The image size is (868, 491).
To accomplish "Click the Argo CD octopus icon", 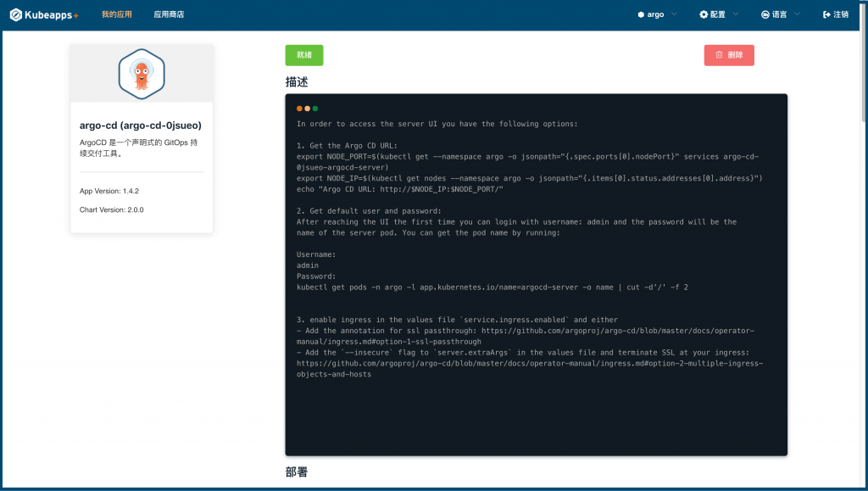I will [x=142, y=74].
